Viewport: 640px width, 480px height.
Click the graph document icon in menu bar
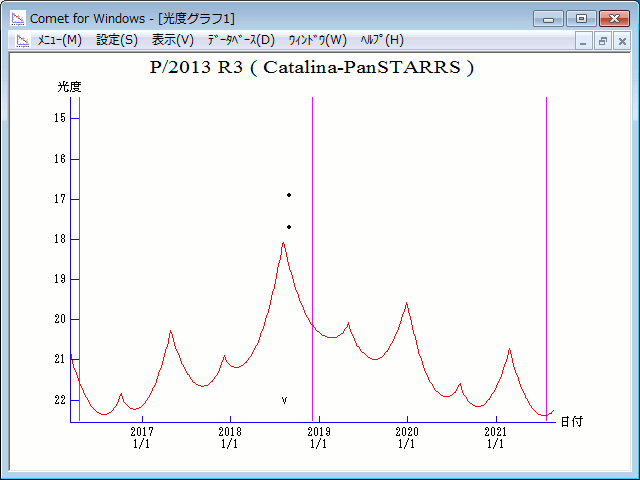(x=20, y=40)
